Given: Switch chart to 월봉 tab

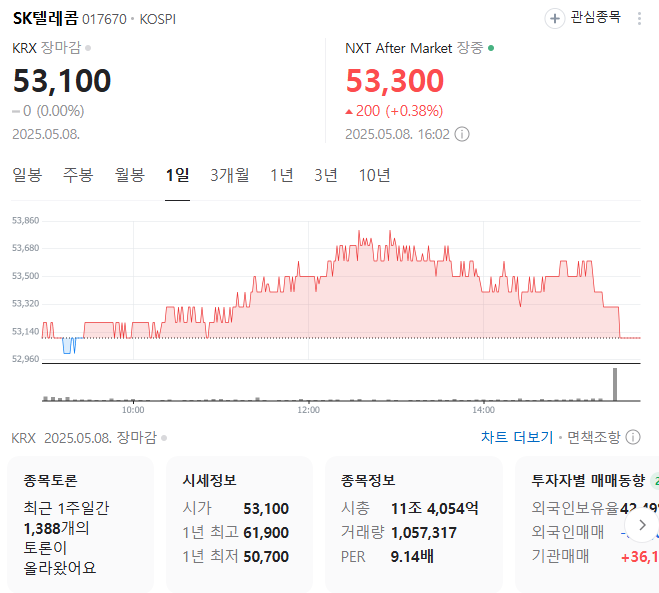Looking at the screenshot, I should coord(129,175).
